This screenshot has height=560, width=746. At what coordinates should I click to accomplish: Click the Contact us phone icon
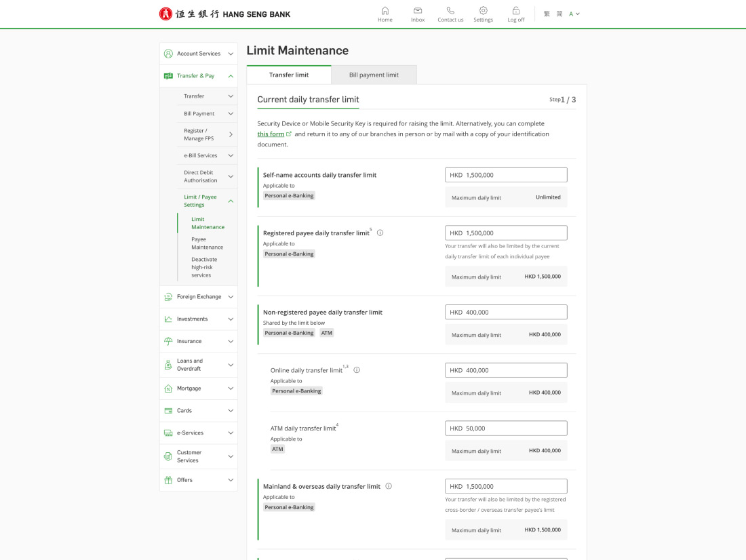[x=450, y=11]
